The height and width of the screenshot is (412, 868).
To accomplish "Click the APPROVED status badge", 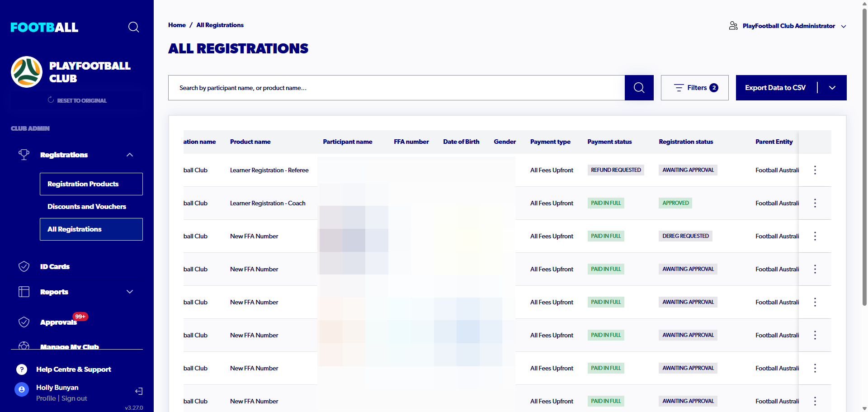I will click(x=675, y=203).
